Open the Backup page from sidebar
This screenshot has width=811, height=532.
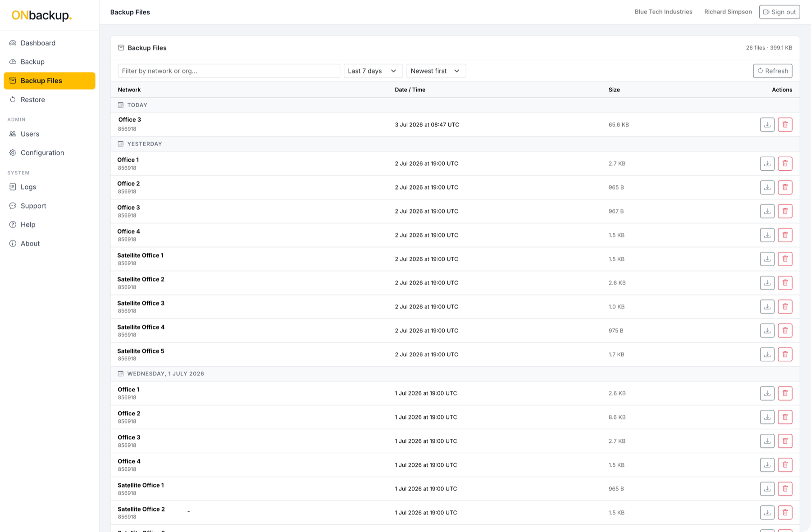pos(50,62)
